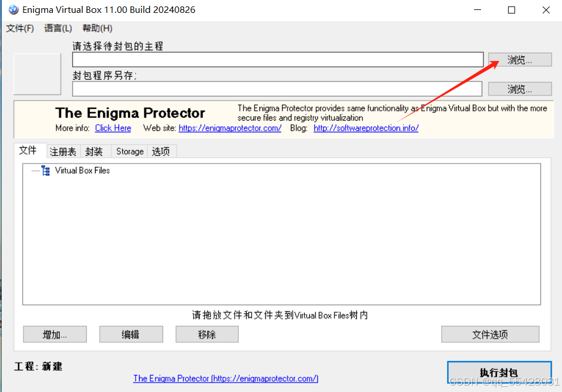The width and height of the screenshot is (562, 392).
Task: Minimize the Enigma Virtual Box window
Action: pos(478,9)
